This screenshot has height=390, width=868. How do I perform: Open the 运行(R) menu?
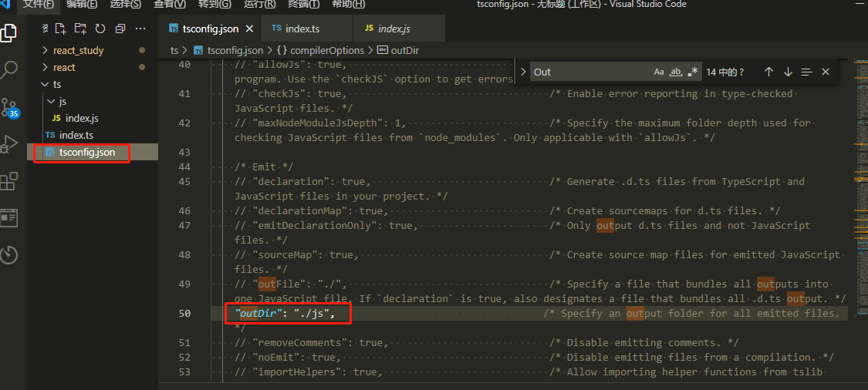click(259, 5)
